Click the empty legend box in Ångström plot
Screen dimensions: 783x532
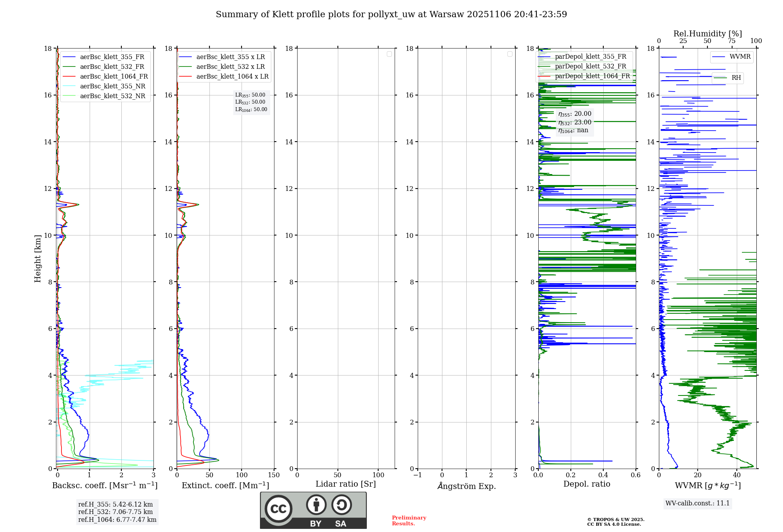point(510,54)
